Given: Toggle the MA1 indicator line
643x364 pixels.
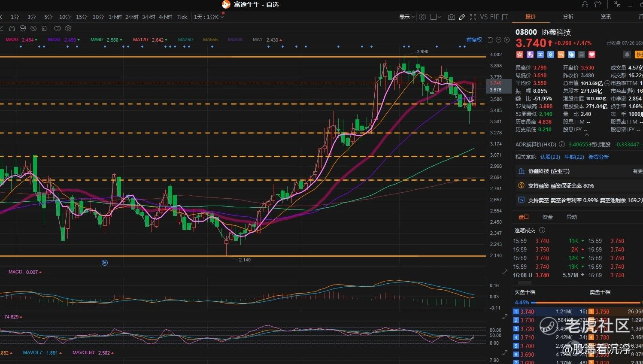Looking at the screenshot, I should tap(267, 40).
